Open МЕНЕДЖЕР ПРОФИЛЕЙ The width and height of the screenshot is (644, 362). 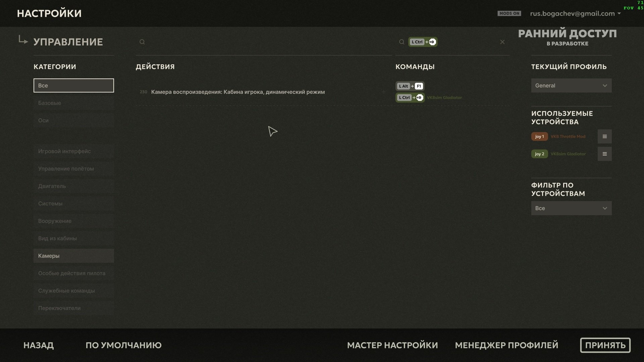coord(506,345)
